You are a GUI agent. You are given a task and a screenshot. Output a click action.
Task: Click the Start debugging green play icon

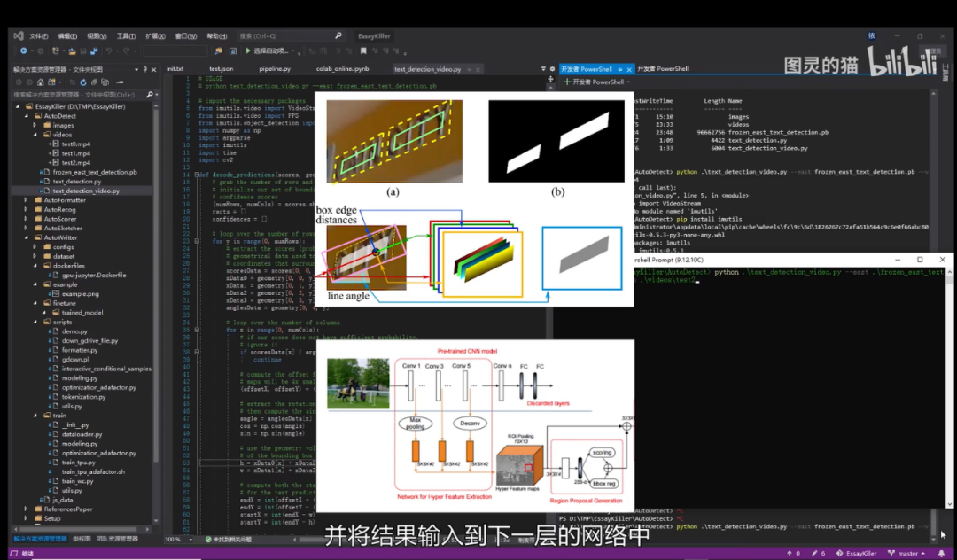click(246, 51)
